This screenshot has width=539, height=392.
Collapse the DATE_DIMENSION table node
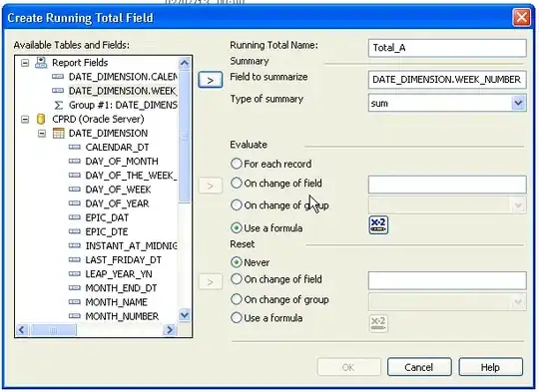42,134
